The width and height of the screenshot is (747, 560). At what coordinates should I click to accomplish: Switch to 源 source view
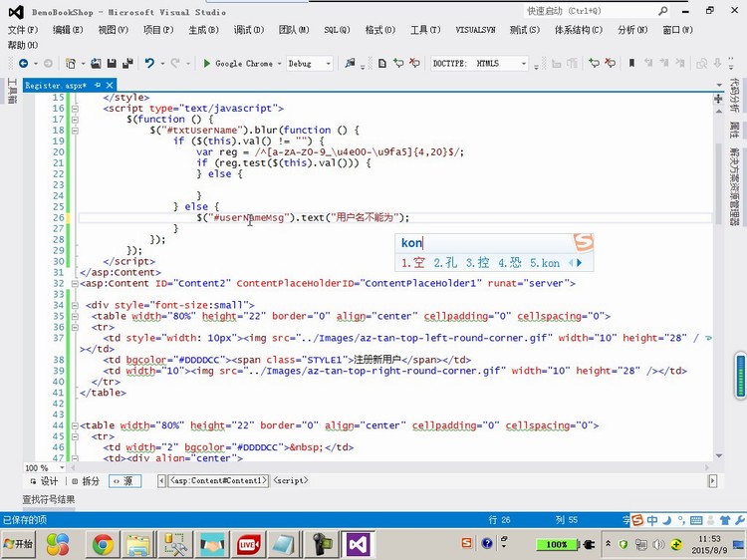pyautogui.click(x=124, y=481)
